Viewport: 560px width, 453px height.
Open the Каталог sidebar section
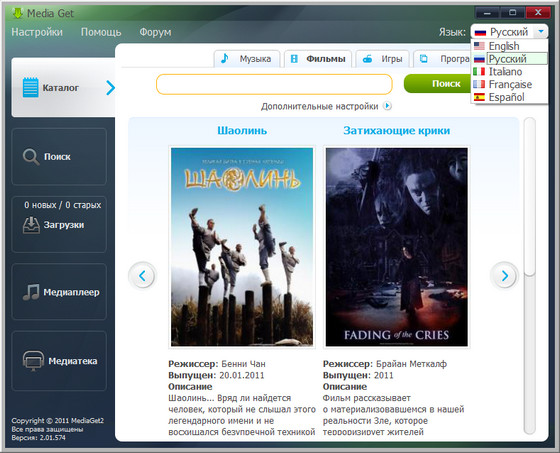pos(64,88)
